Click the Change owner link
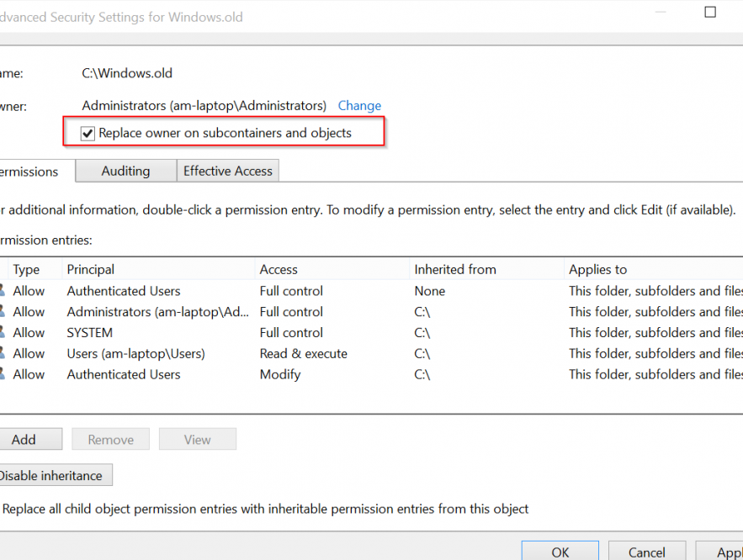Screen dimensions: 743x560 coord(359,106)
